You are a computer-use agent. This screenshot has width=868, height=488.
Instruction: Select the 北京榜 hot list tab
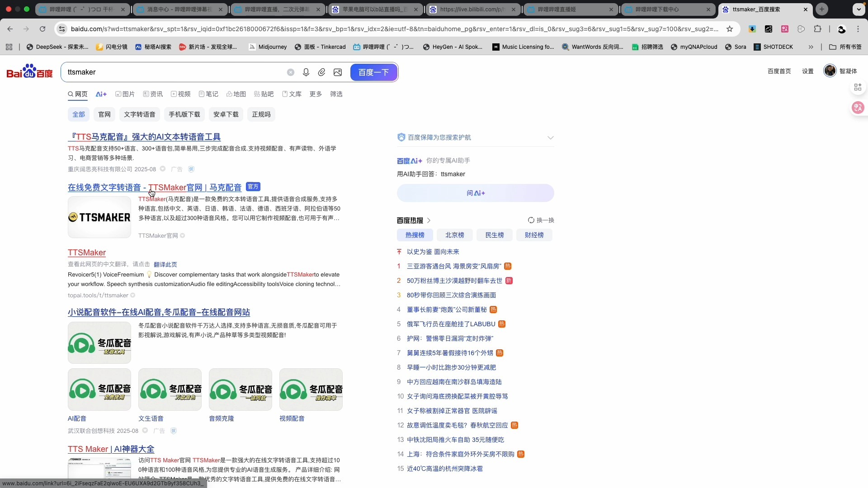tap(454, 235)
